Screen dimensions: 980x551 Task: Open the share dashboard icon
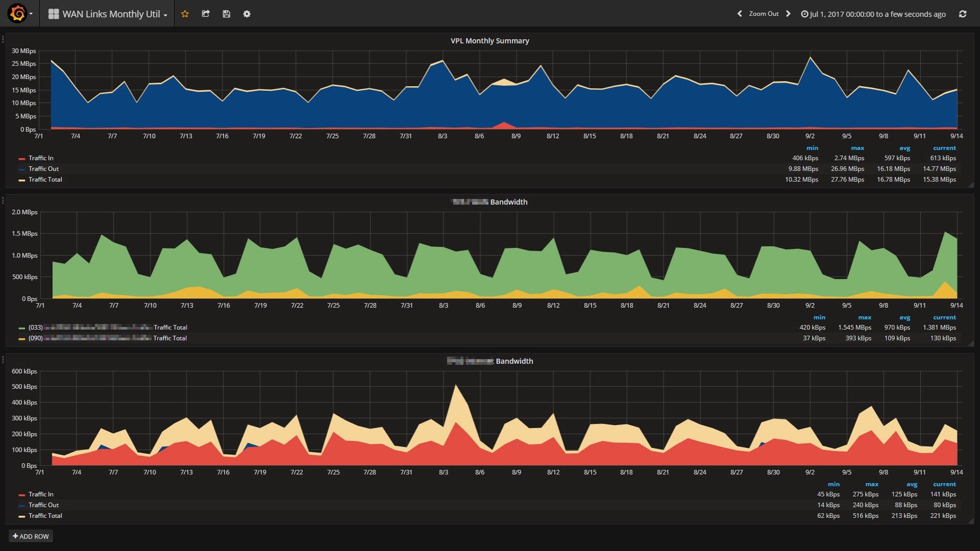coord(206,14)
